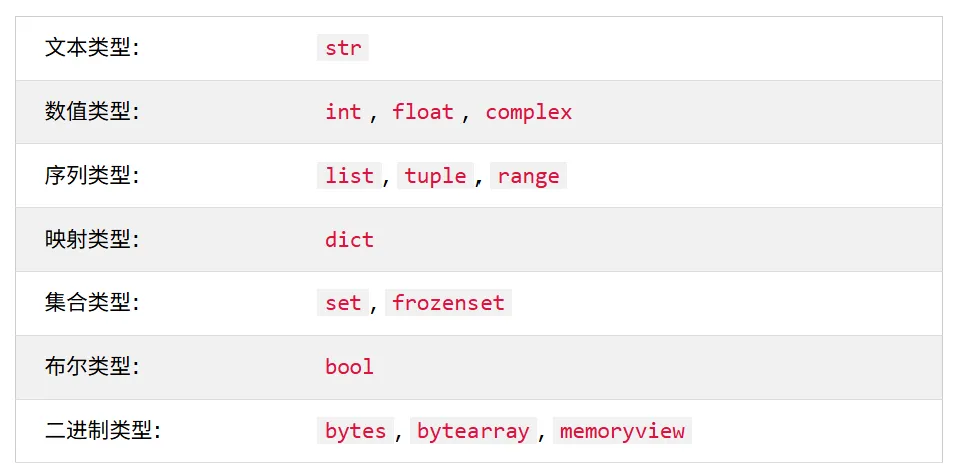Select the complex type code
The height and width of the screenshot is (474, 954).
(x=529, y=112)
